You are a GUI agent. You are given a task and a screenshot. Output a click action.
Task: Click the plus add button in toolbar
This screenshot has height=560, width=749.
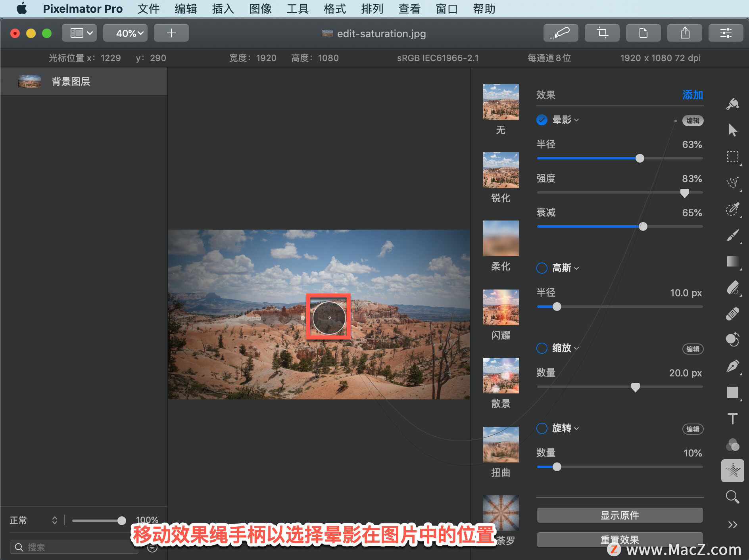pos(171,33)
